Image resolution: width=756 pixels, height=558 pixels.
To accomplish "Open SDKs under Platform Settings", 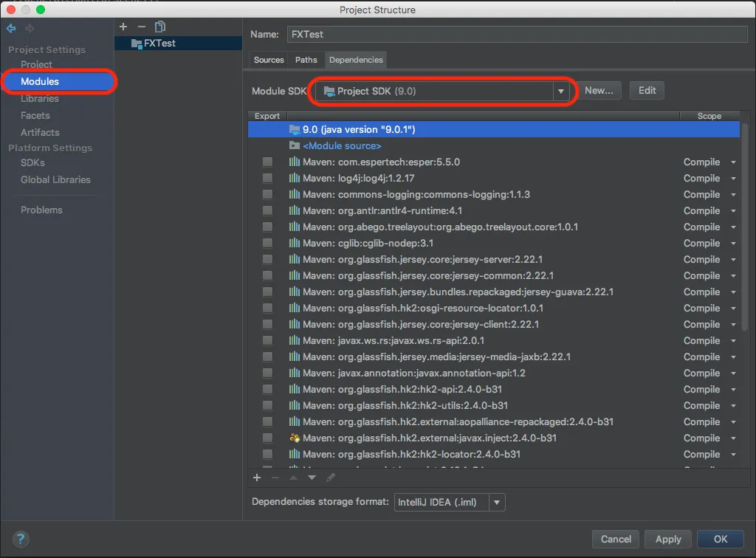I will click(x=32, y=163).
